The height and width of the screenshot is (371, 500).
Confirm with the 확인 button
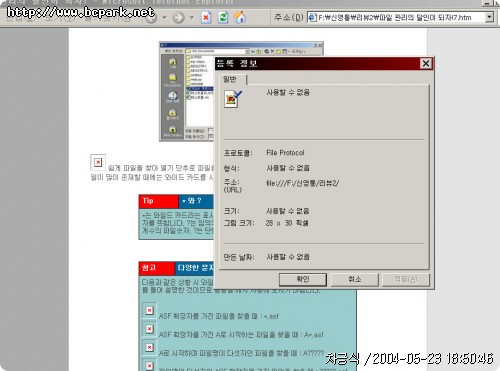click(303, 279)
